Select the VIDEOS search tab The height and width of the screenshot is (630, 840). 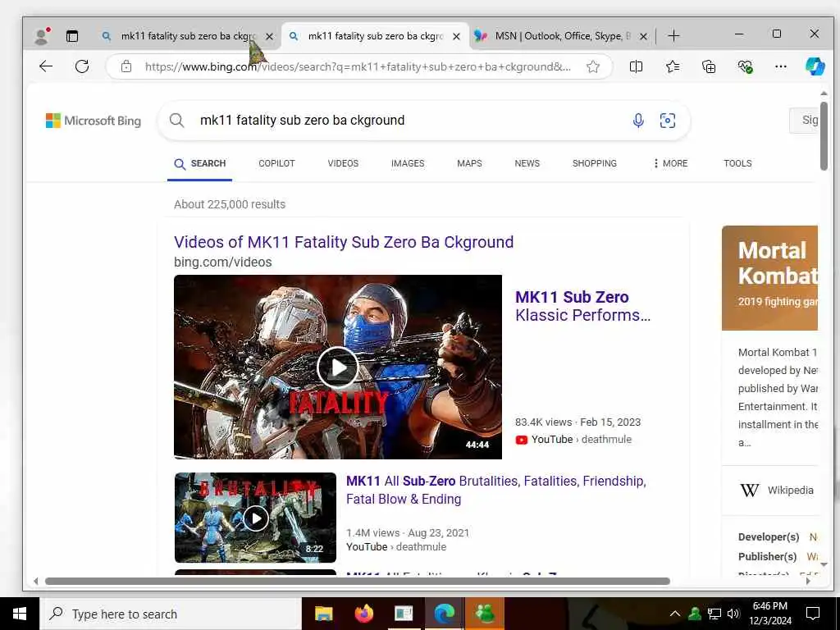tap(343, 163)
